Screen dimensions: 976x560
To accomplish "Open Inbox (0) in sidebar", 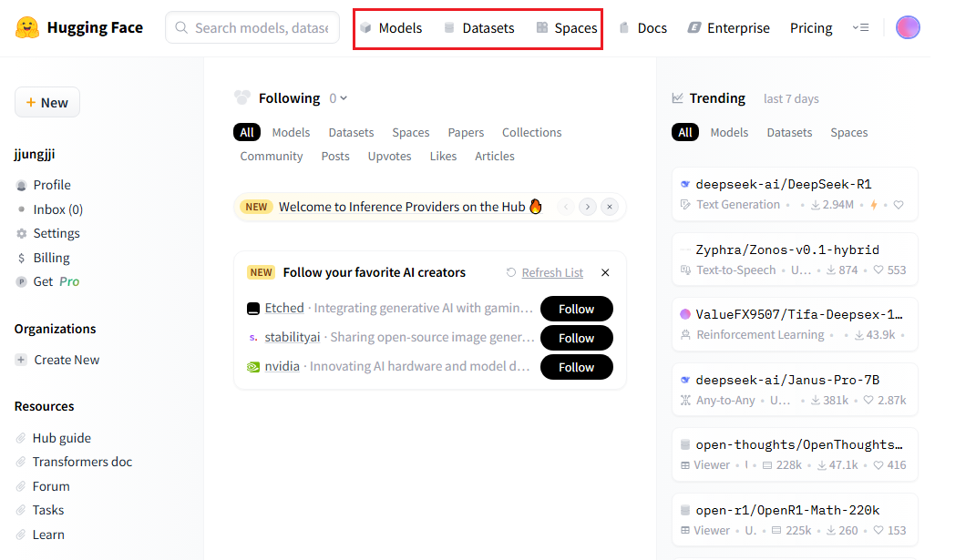I will [x=49, y=209].
